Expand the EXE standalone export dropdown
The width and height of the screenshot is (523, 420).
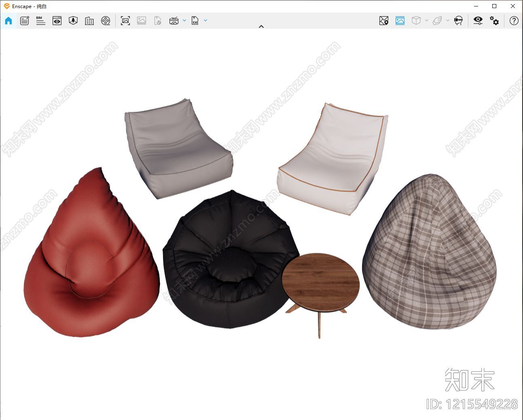point(205,20)
